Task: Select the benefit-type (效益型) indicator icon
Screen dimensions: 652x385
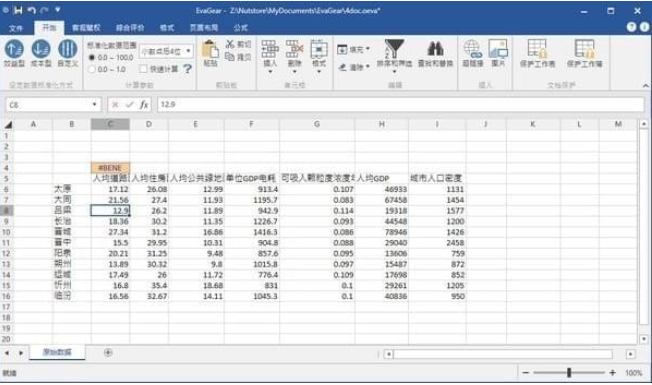Action: pyautogui.click(x=14, y=49)
